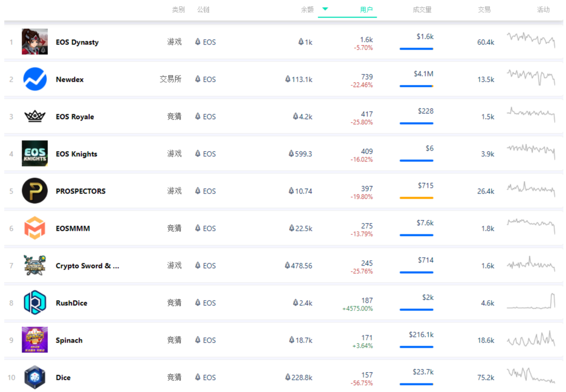566x392 pixels.
Task: Click volume bar under Newdex $4.1M
Action: click(x=416, y=86)
